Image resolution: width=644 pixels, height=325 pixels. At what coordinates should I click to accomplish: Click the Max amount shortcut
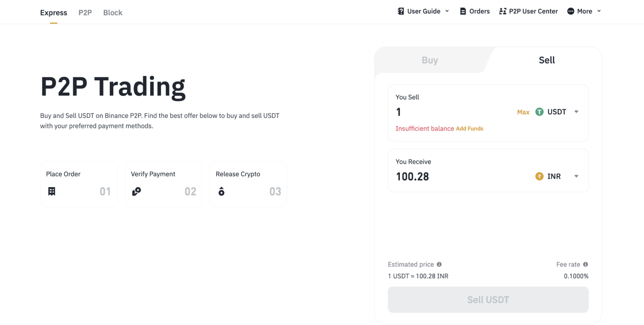coord(523,112)
